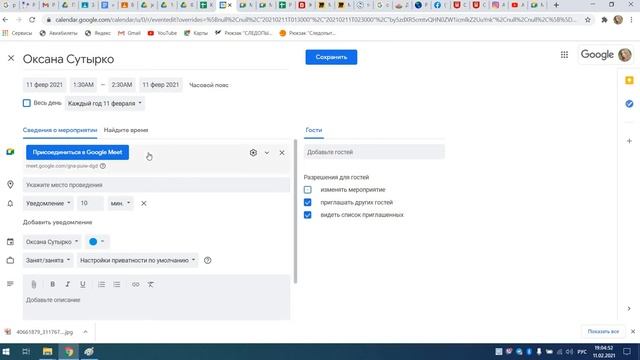This screenshot has height=360, width=640.
Task: Open Занят/занята availability dropdown
Action: 48,260
